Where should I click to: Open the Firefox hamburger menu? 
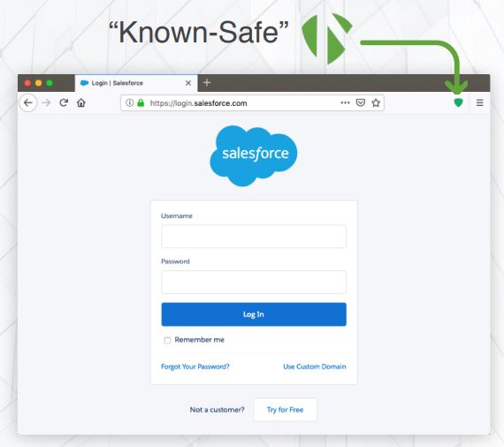coord(480,102)
